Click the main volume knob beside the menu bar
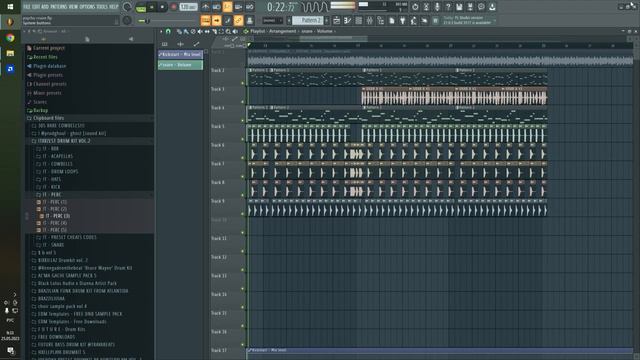640x360 pixels. coord(127,7)
